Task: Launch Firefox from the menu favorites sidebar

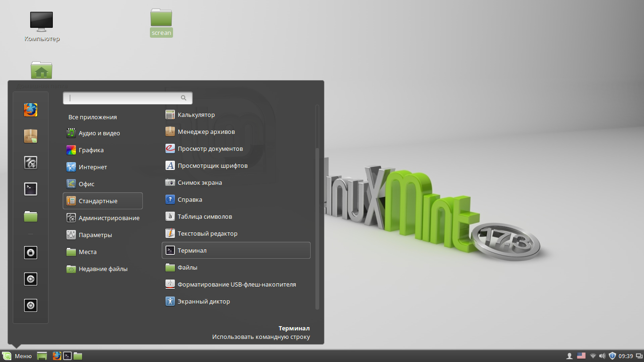Action: coord(31,110)
